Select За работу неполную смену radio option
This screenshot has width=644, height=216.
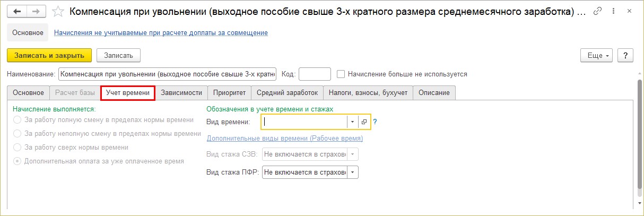18,134
